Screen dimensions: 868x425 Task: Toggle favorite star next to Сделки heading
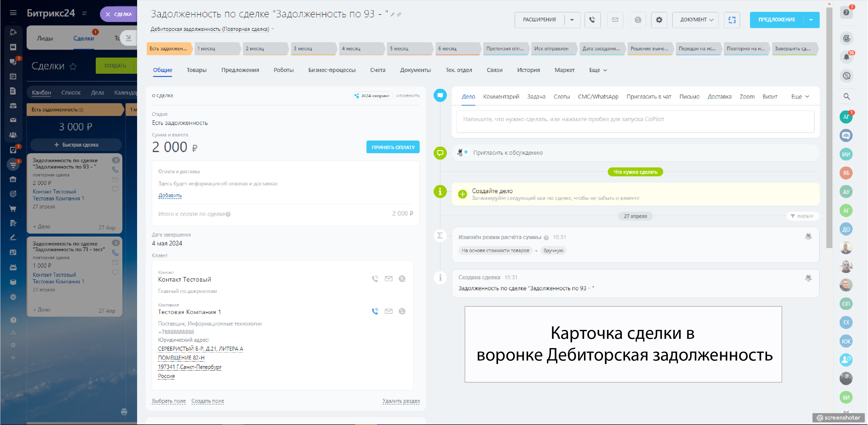[73, 66]
